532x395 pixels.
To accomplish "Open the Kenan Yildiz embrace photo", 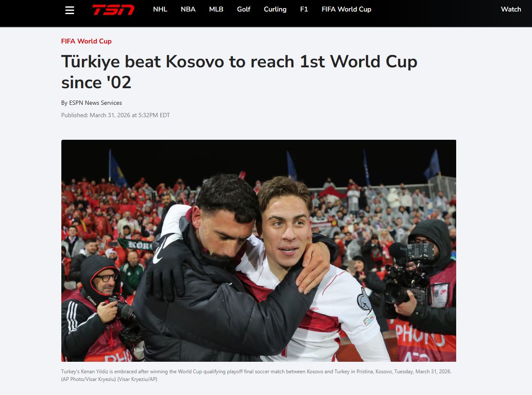I will (x=259, y=251).
